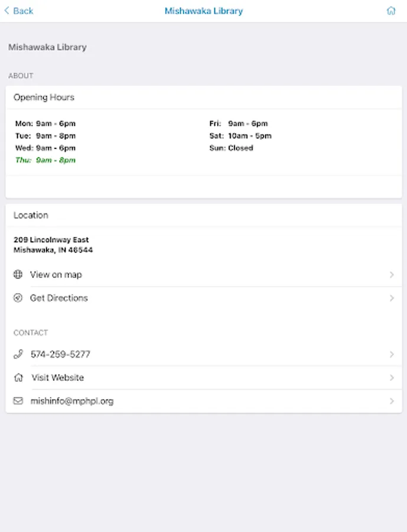Open the Visit Website link
407x532 pixels.
pyautogui.click(x=57, y=378)
